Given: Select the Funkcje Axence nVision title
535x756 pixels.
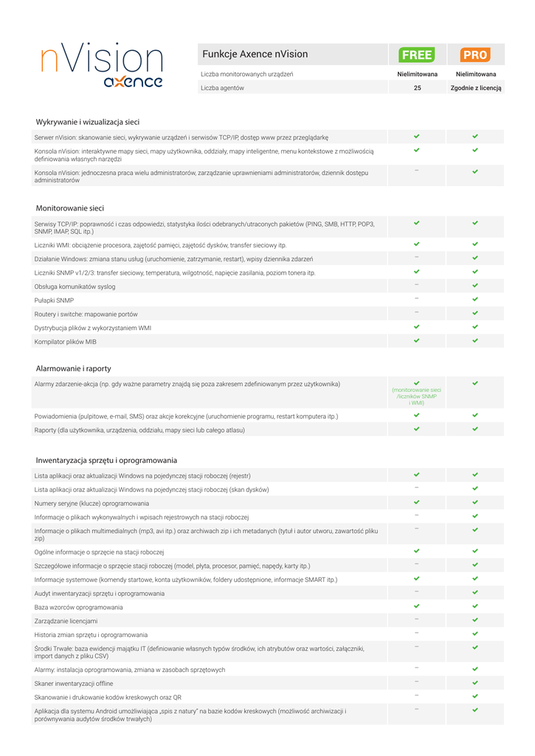Looking at the screenshot, I should [255, 55].
